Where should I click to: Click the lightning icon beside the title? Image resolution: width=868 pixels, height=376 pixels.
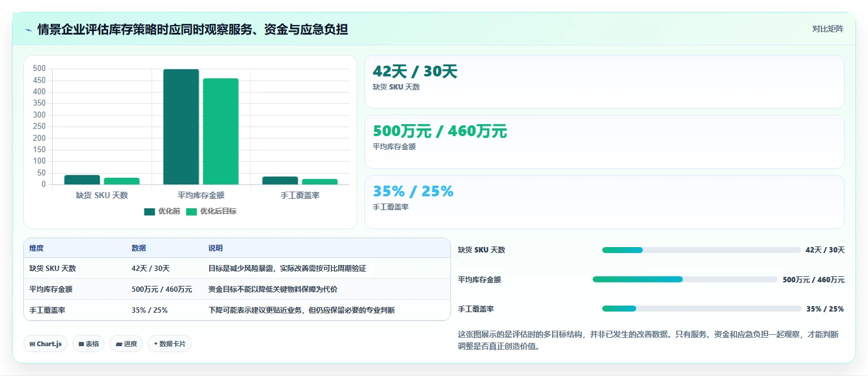coord(28,29)
